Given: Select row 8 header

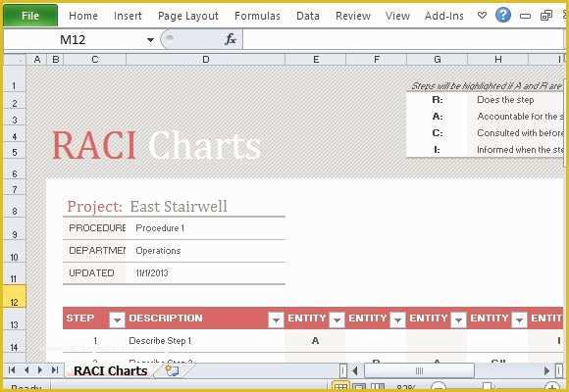Looking at the screenshot, I should (x=15, y=207).
